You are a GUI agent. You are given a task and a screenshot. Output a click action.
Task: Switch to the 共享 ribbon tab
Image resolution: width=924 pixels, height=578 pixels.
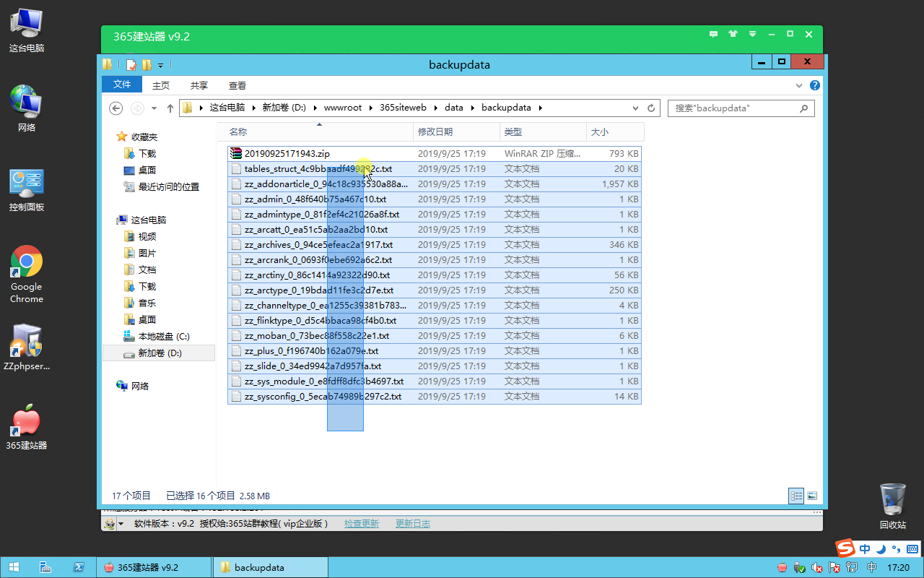click(199, 85)
